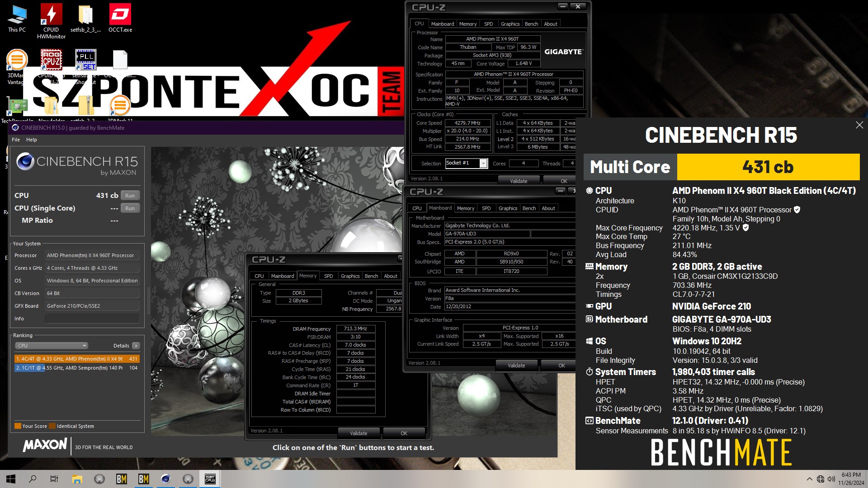
Task: Click the Multi Core 431 cb score banner
Action: [x=722, y=167]
